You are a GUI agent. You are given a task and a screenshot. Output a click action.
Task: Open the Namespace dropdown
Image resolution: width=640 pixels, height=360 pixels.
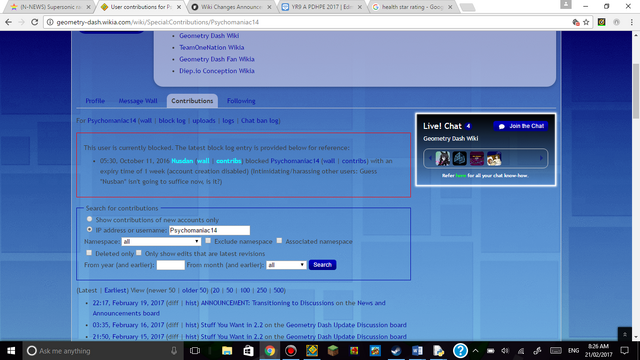click(161, 242)
